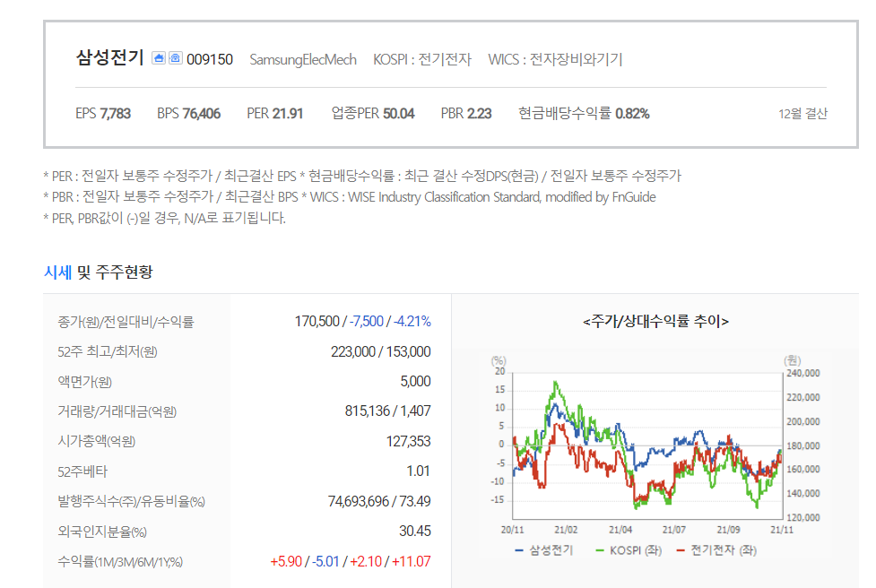Image resolution: width=876 pixels, height=588 pixels.
Task: Click the SamsungElecMech English name
Action: (x=303, y=59)
